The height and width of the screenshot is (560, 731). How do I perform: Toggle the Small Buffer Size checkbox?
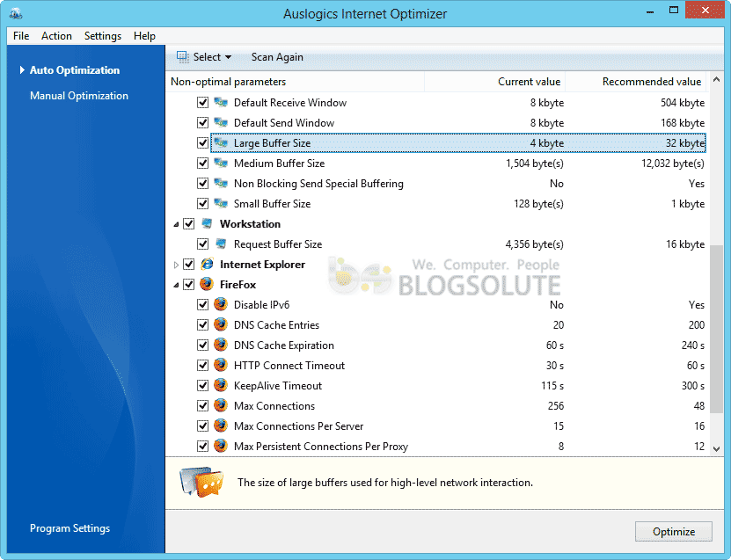coord(202,204)
